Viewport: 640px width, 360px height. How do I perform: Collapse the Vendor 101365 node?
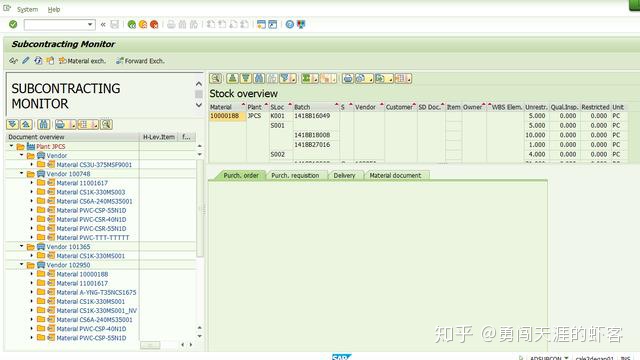pyautogui.click(x=22, y=247)
